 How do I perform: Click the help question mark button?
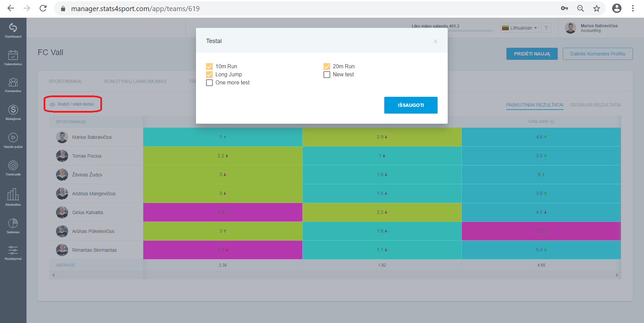546,28
